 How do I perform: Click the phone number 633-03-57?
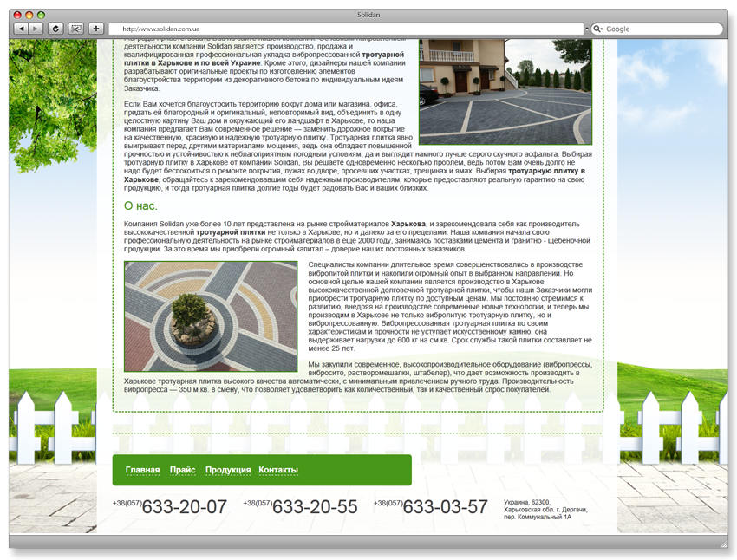tap(445, 507)
